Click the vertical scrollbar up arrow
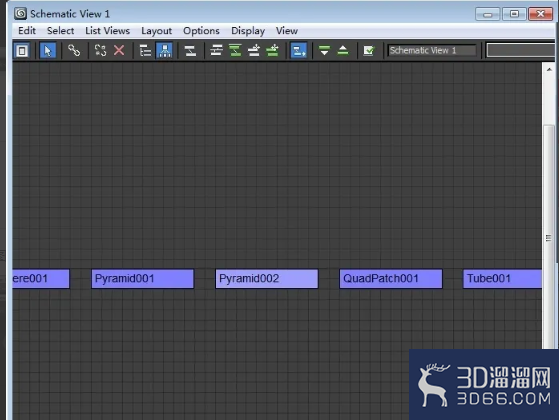Screen dimensions: 559x420 [x=549, y=70]
